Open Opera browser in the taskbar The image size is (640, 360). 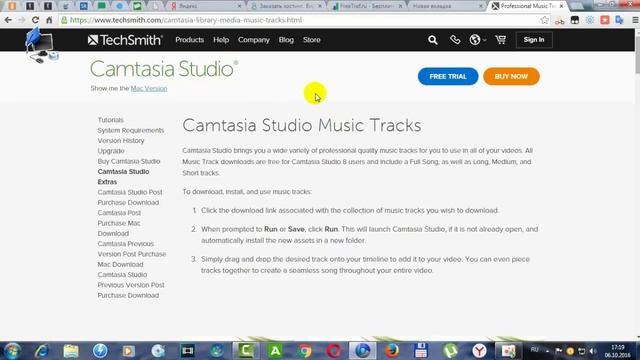point(333,351)
